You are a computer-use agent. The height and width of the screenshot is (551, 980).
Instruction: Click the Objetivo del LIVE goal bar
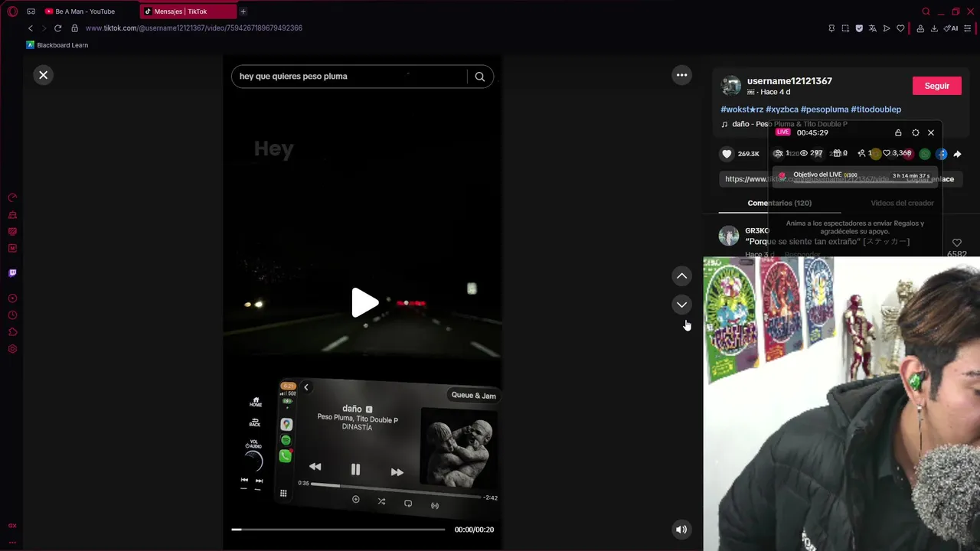coord(854,175)
